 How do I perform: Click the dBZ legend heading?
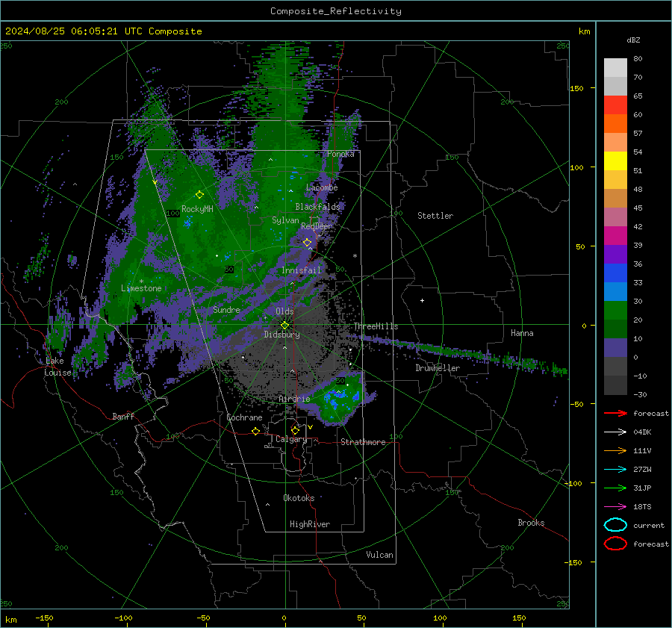(x=633, y=40)
